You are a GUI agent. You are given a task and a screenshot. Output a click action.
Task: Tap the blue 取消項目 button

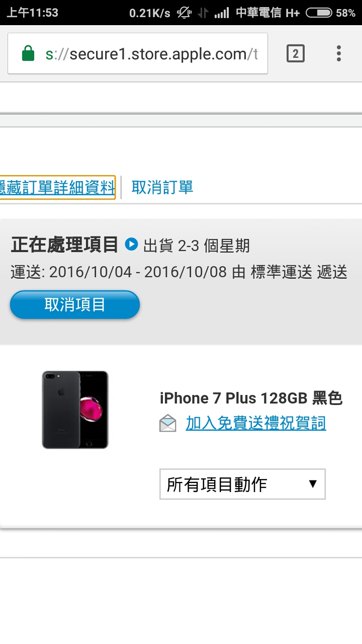click(x=74, y=304)
